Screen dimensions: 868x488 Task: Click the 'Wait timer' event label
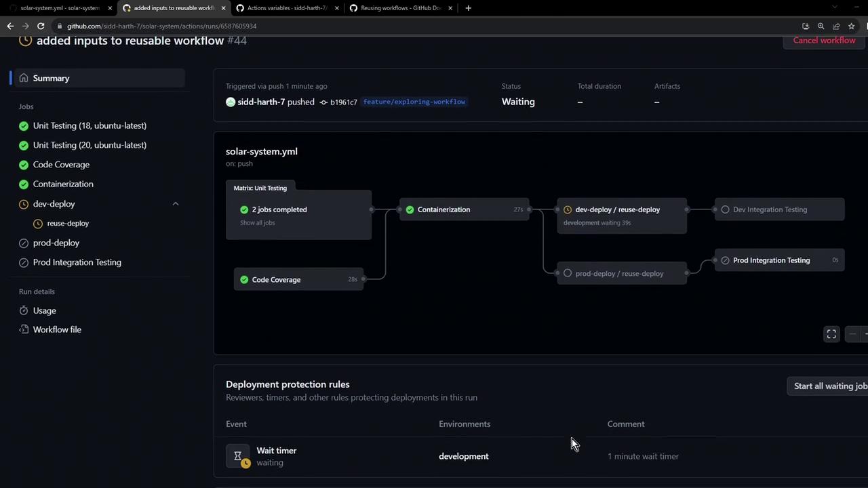click(277, 451)
